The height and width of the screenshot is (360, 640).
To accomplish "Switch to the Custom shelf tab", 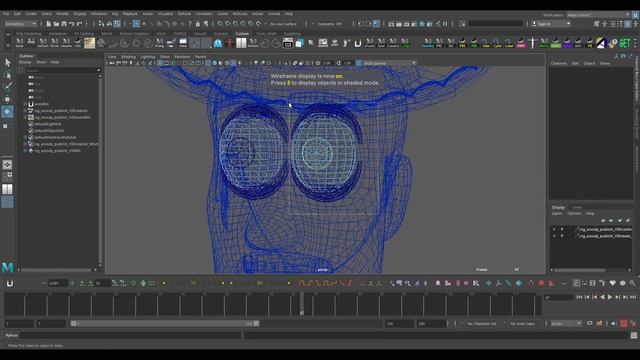I will (x=242, y=34).
